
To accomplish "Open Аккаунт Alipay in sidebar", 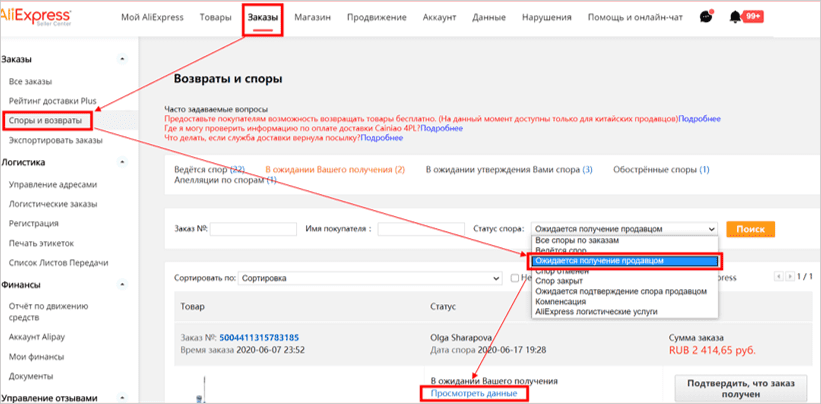I will (37, 337).
